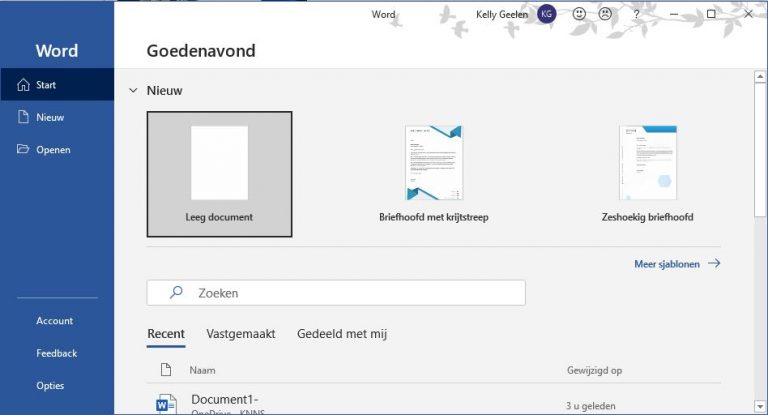
Task: Click the magnifier icon in search box
Action: pos(176,293)
